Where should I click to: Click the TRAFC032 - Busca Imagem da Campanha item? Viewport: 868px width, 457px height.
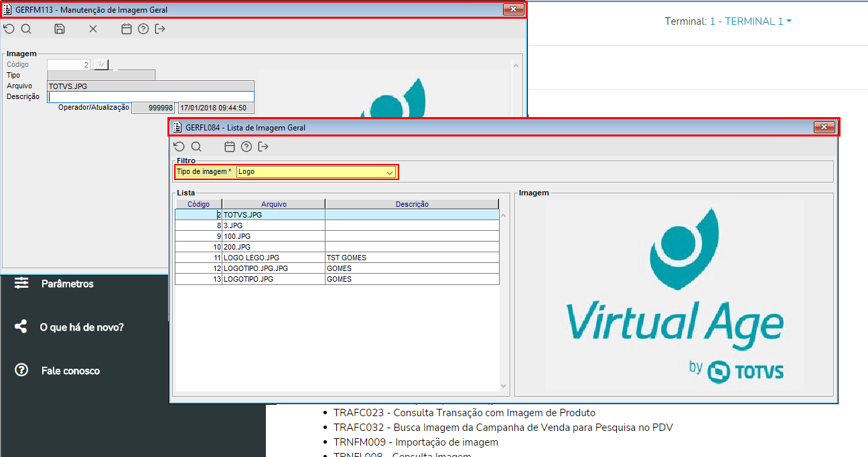click(x=503, y=428)
